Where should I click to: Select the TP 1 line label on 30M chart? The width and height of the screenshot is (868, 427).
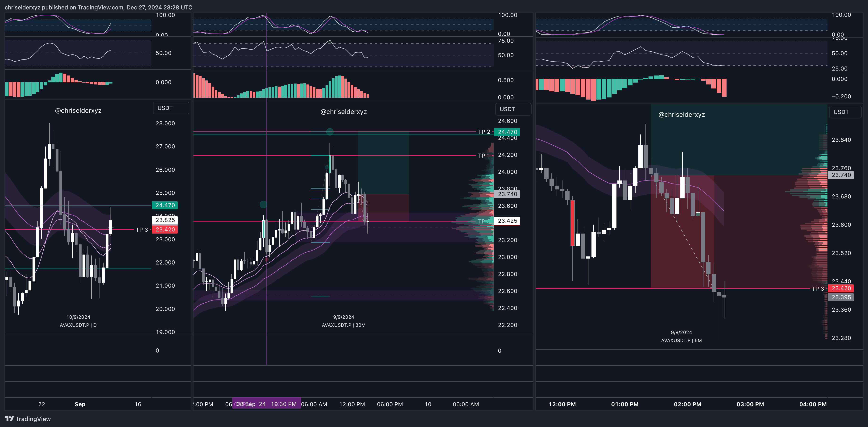pyautogui.click(x=484, y=155)
